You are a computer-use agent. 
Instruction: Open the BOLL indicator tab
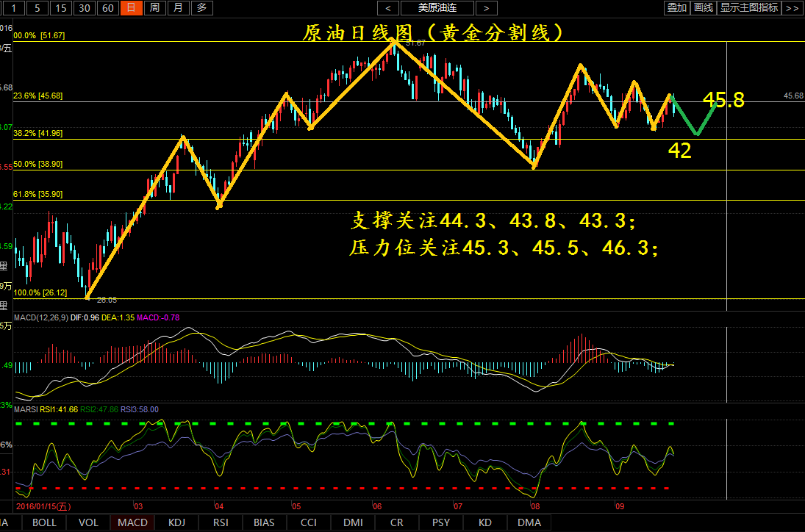click(44, 523)
